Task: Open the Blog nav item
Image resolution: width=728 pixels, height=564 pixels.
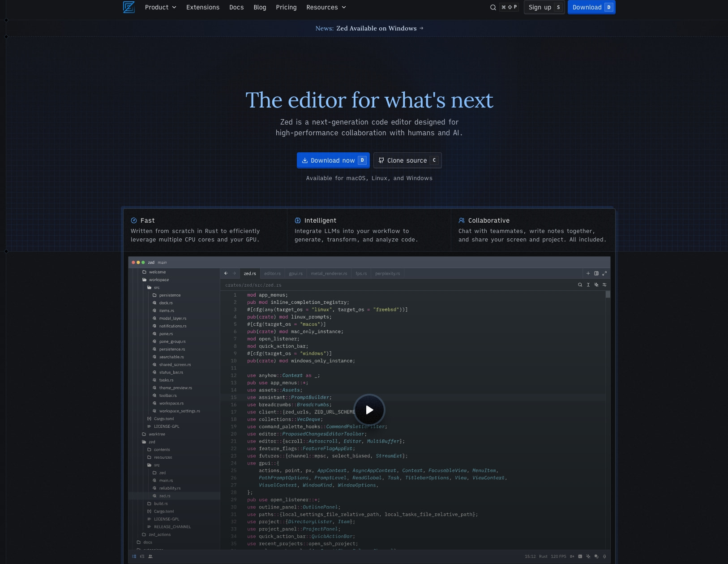Action: pyautogui.click(x=260, y=7)
